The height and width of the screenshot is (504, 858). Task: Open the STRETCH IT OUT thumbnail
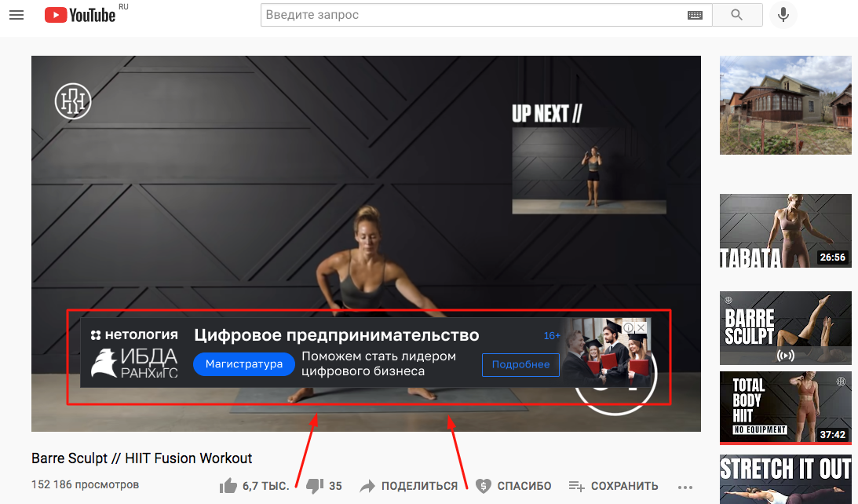[x=785, y=480]
